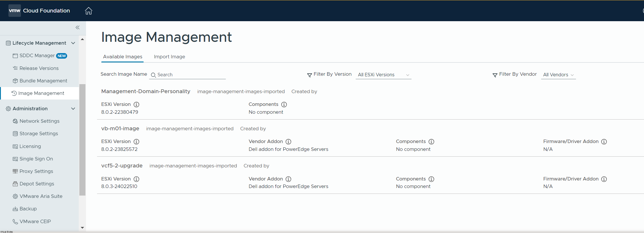Click the Home icon in header
Screen dimensions: 644x233
(89, 11)
